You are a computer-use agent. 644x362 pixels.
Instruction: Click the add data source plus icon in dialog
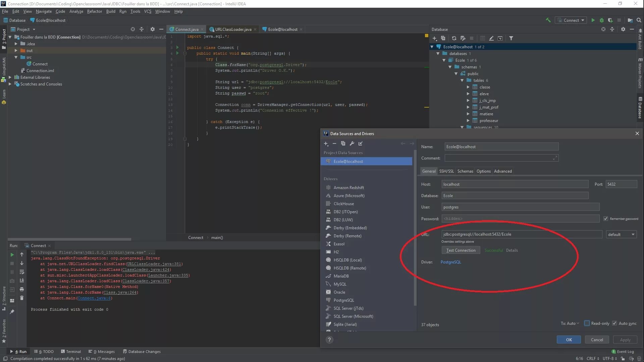pyautogui.click(x=326, y=144)
